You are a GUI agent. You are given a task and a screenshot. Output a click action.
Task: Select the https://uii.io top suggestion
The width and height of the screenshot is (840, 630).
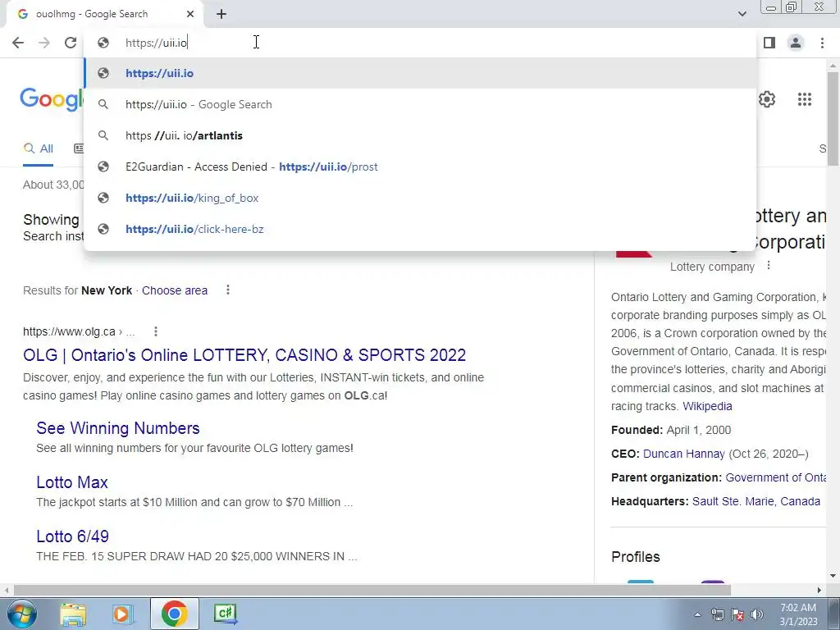point(420,73)
